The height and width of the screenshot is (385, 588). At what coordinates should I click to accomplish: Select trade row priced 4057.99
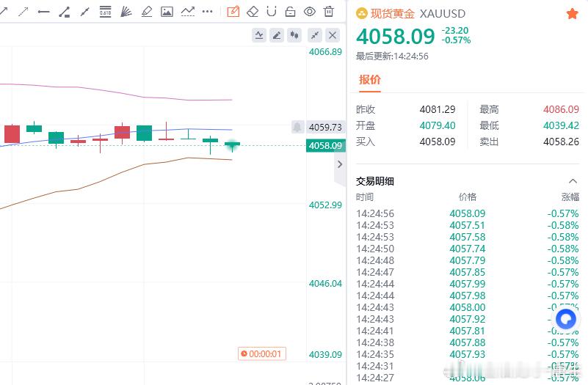pos(468,284)
